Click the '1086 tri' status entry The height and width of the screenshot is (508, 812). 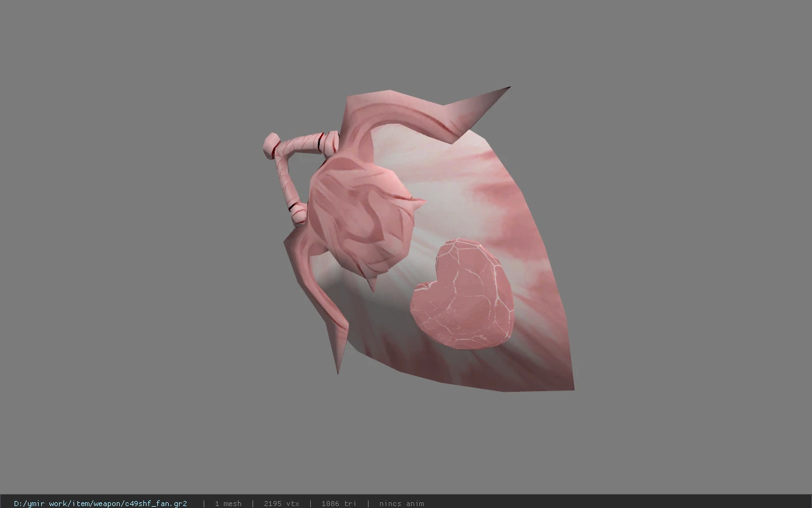coord(339,503)
